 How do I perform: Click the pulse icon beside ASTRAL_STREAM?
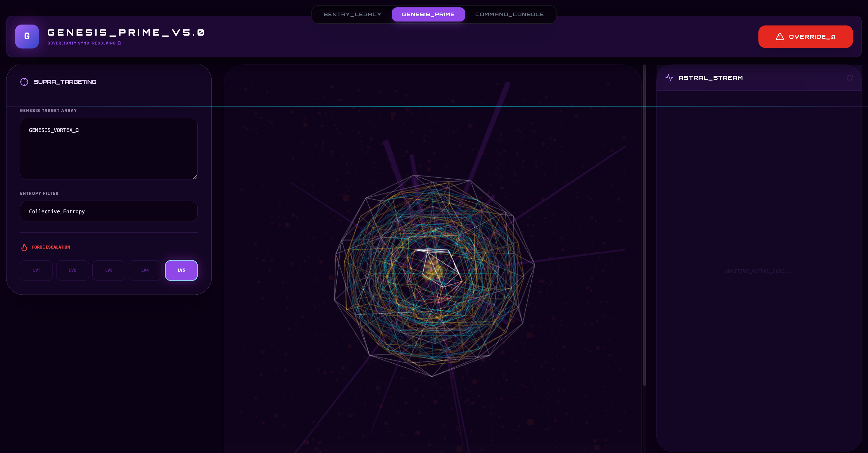(x=669, y=78)
